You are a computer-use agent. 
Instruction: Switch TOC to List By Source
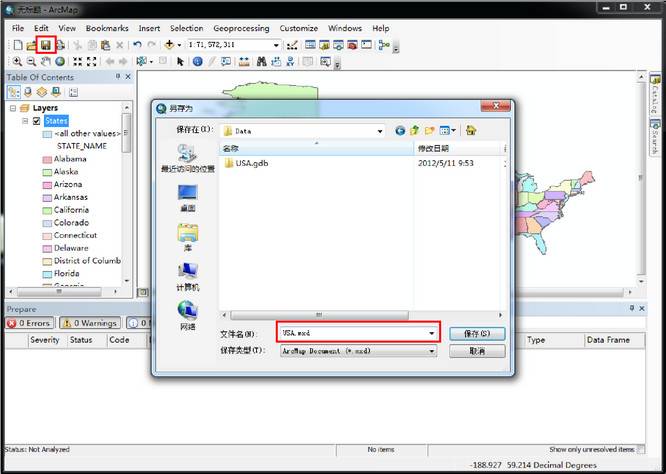coord(28,92)
